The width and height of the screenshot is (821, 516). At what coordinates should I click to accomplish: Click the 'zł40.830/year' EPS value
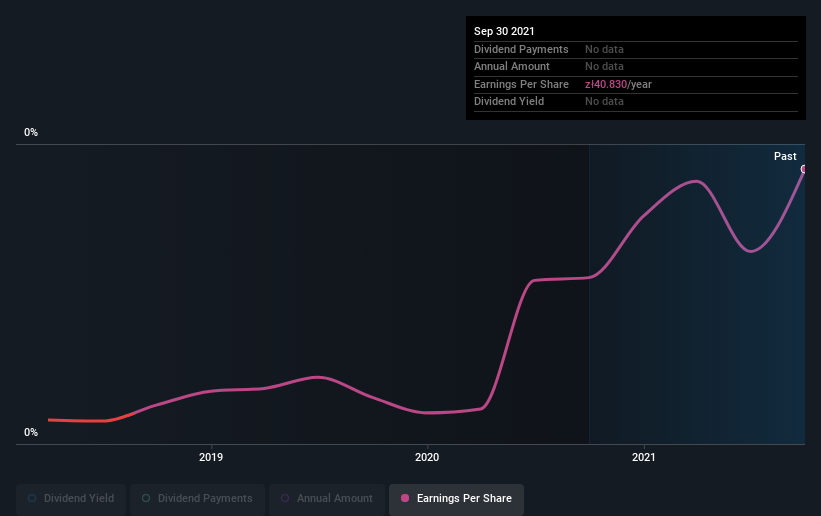[618, 84]
